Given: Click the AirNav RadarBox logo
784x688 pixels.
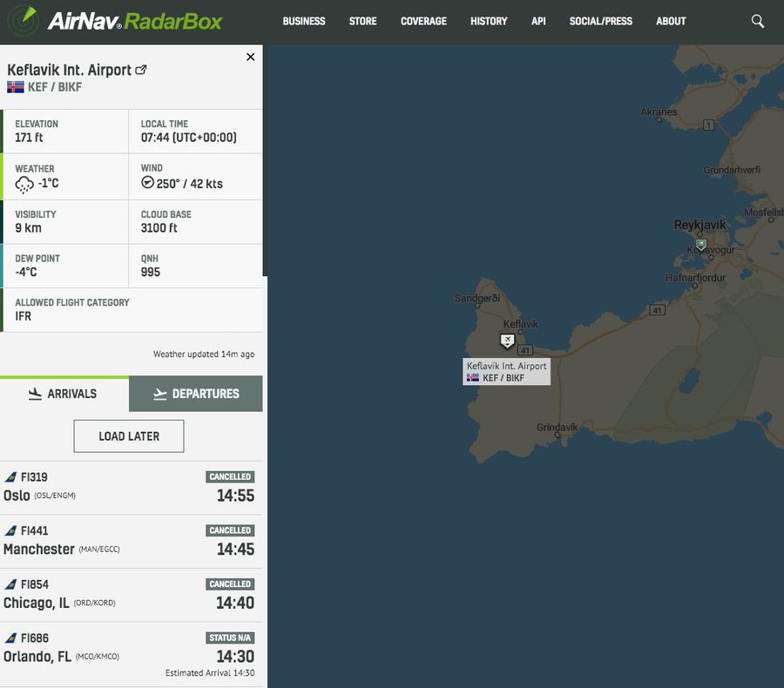Looking at the screenshot, I should [116, 21].
